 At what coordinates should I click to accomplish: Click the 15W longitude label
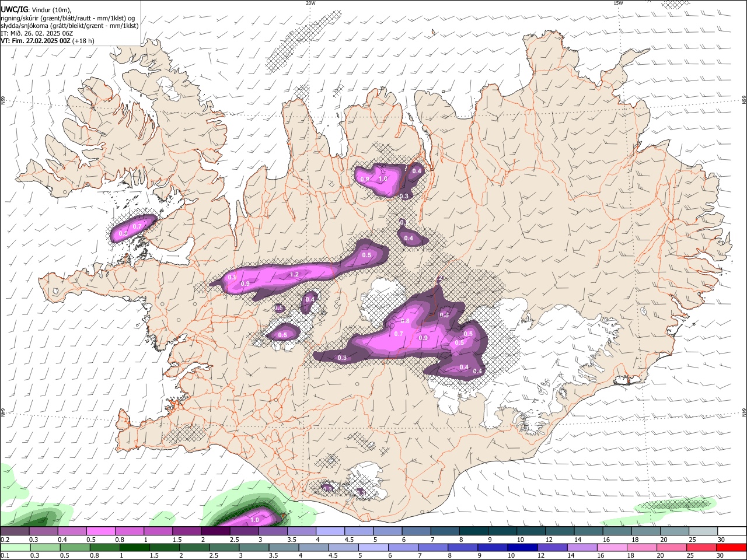[619, 3]
